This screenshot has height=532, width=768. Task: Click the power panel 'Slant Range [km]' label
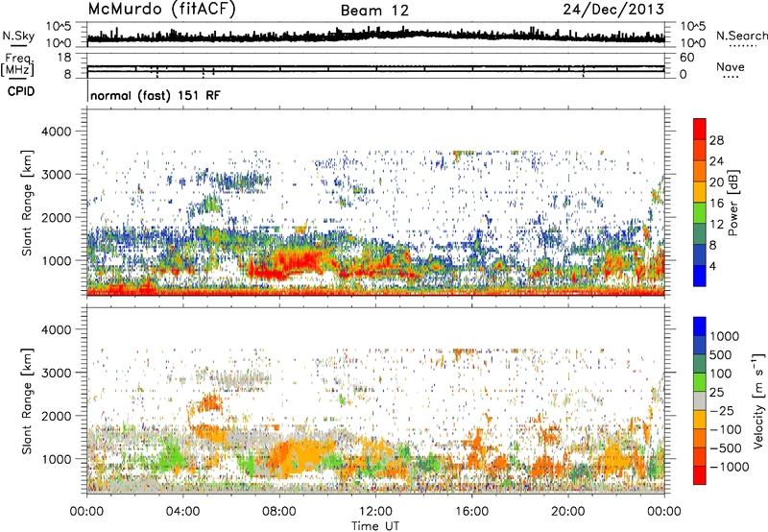[x=27, y=203]
